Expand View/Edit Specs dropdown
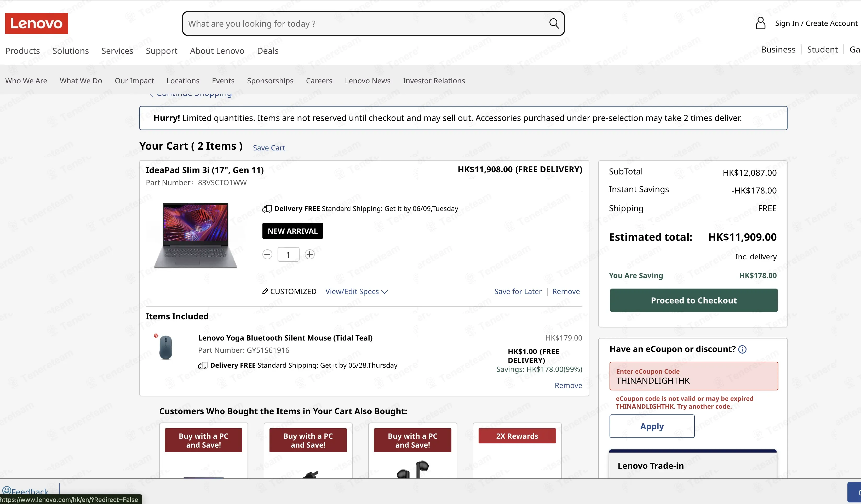Screen dimensions: 861x504 (x=356, y=291)
